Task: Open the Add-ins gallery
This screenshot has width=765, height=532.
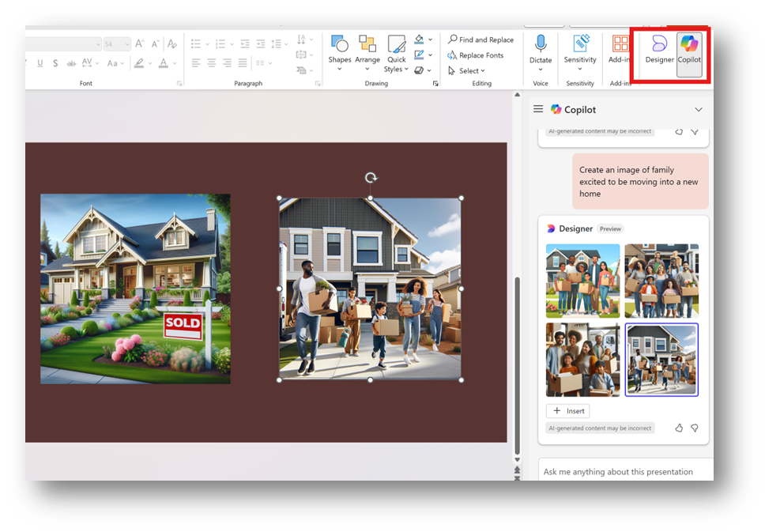Action: coord(620,50)
